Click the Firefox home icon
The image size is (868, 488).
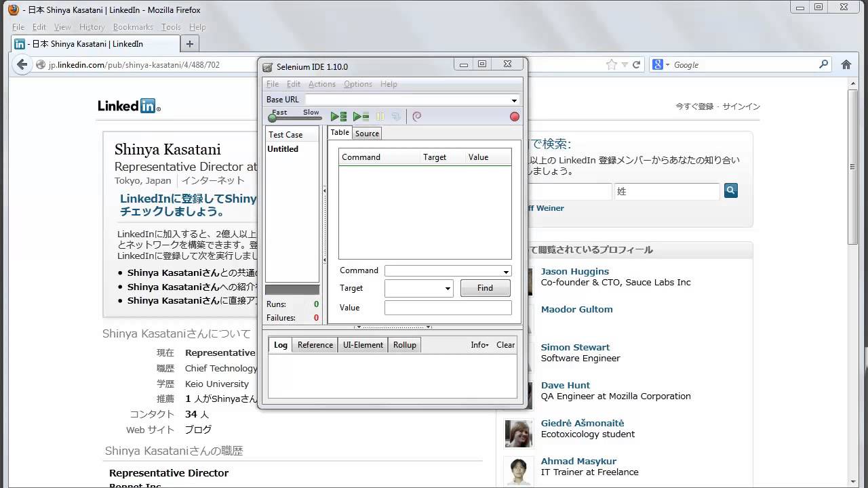(x=846, y=64)
